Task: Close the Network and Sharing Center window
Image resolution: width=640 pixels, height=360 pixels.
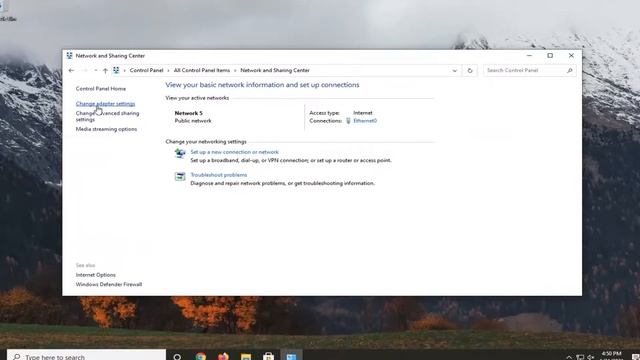Action: (571, 56)
